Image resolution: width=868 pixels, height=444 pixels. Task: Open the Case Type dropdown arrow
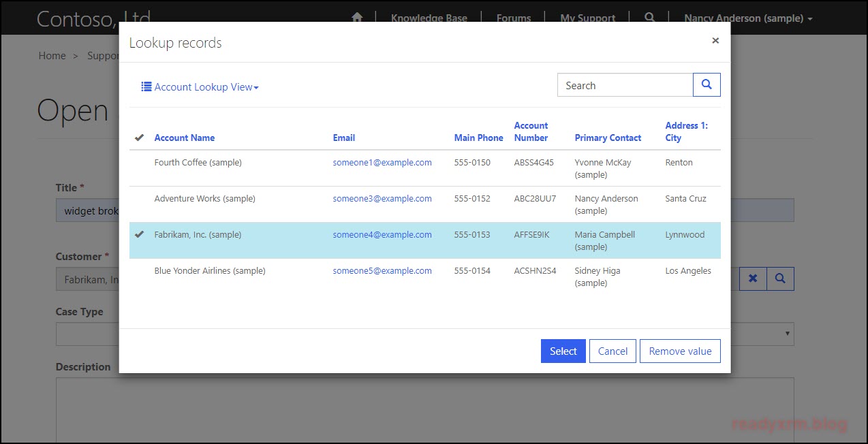coord(788,334)
